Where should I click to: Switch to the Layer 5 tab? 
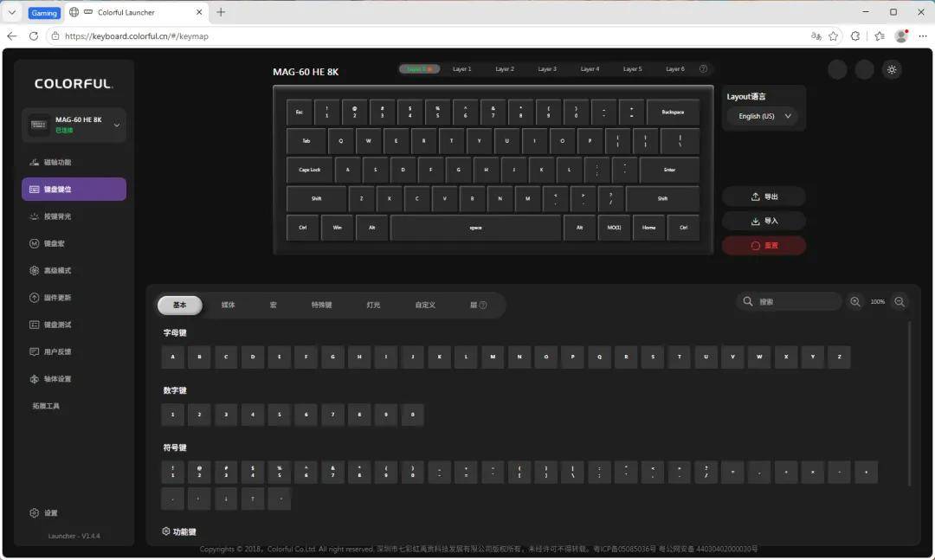tap(632, 69)
